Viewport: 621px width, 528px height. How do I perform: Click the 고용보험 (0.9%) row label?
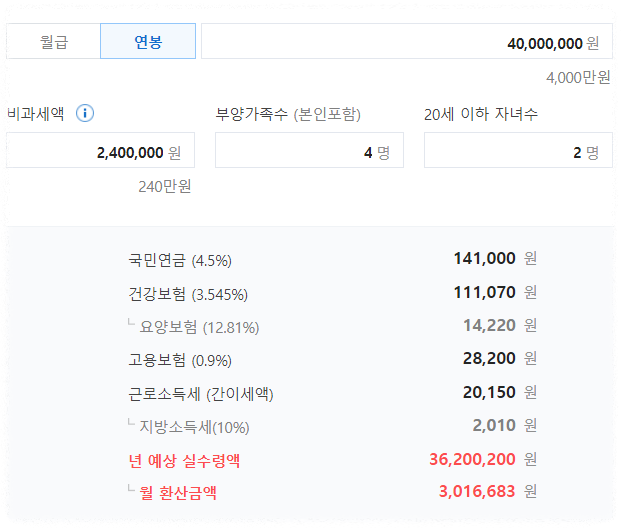[x=180, y=360]
